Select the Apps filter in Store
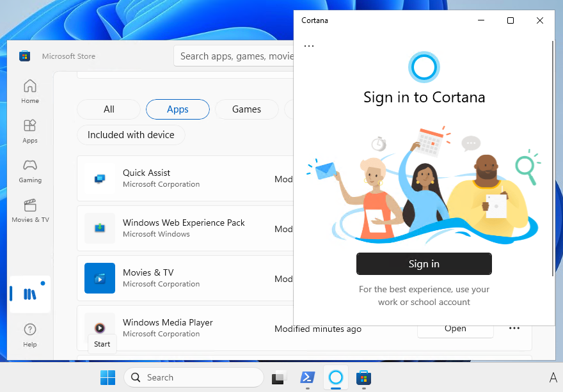 tap(178, 109)
